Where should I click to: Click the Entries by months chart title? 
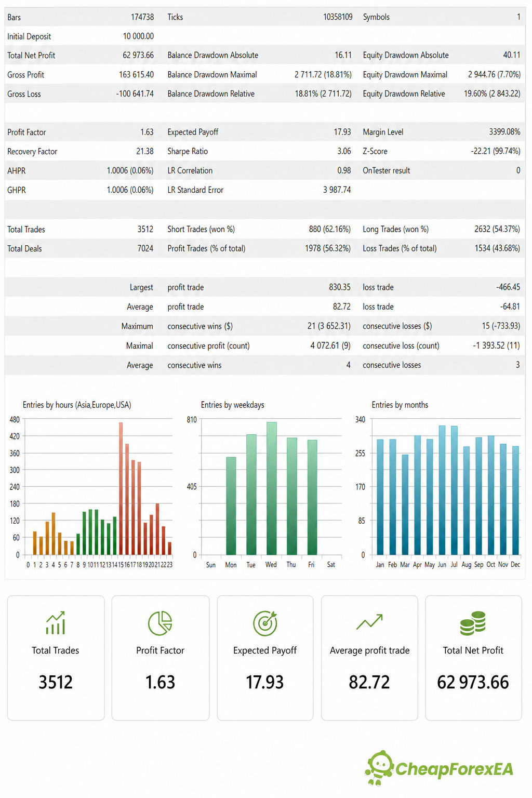coord(400,405)
